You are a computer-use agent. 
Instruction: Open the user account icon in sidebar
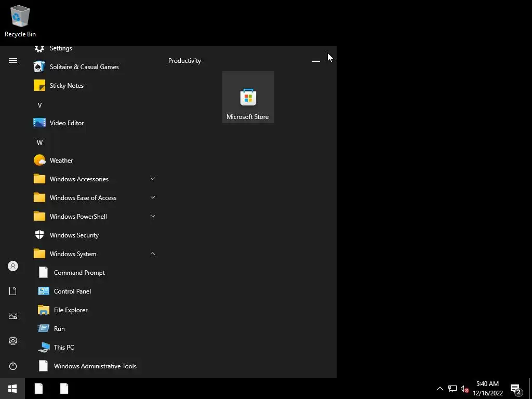click(x=13, y=266)
